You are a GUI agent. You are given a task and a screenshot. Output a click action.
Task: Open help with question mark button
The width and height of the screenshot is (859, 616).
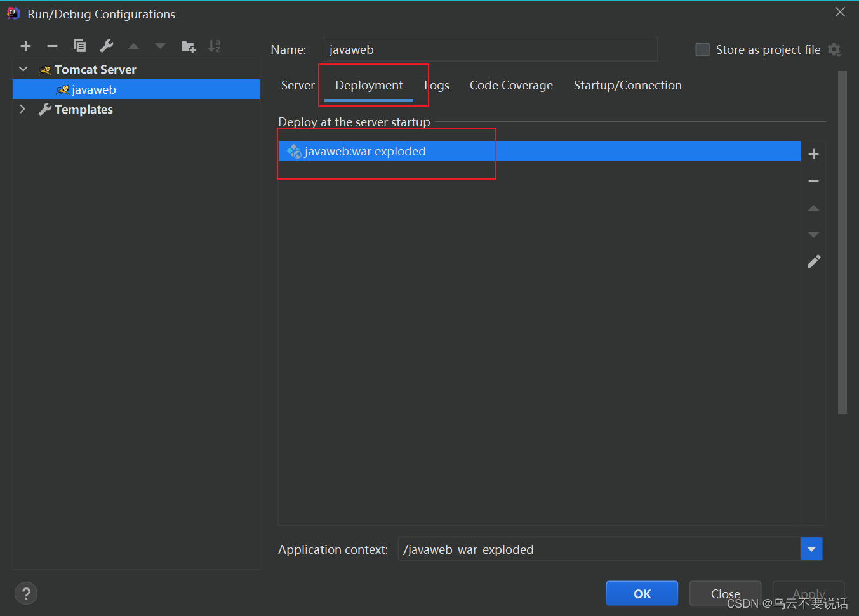pyautogui.click(x=26, y=594)
